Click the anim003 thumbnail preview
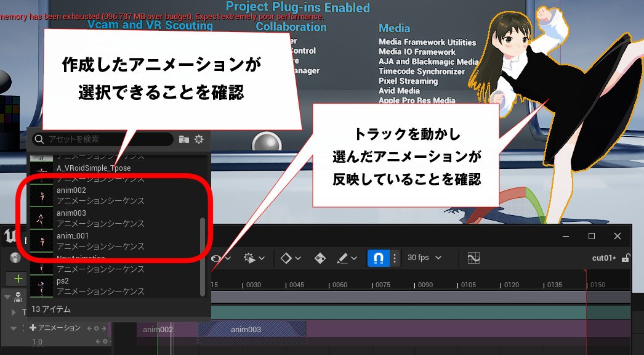Image resolution: width=644 pixels, height=355 pixels. [x=41, y=218]
